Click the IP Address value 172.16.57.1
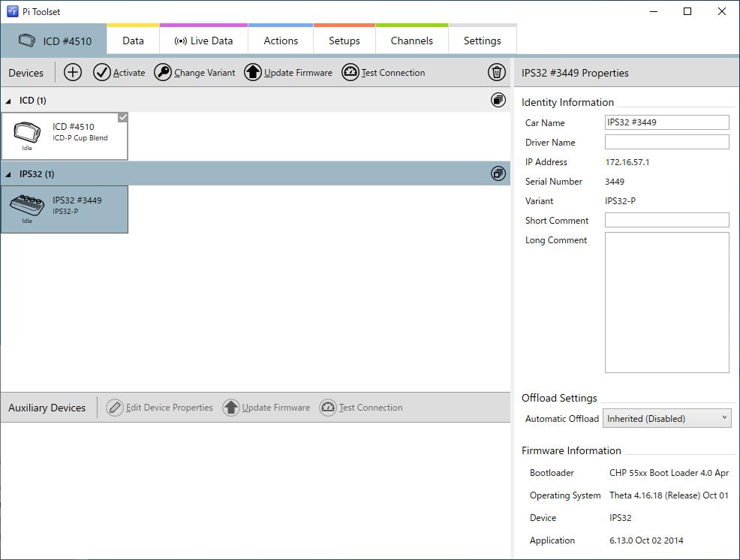The width and height of the screenshot is (740, 560). 627,162
